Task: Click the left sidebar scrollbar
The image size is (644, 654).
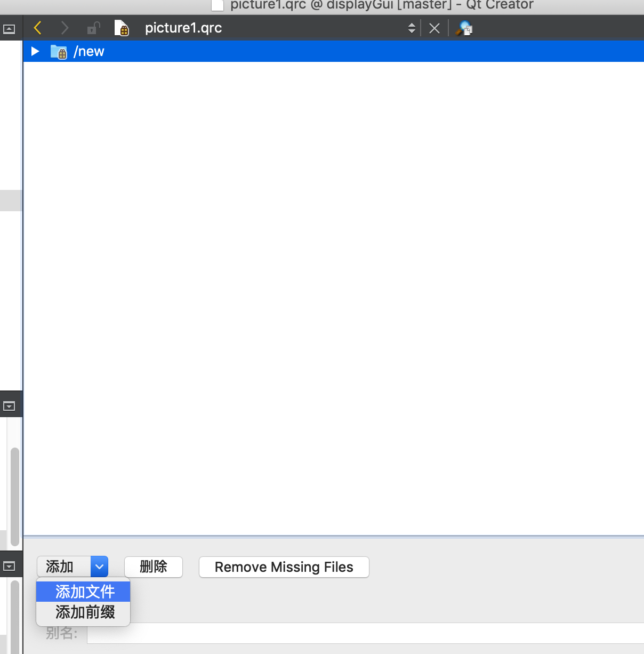Action: [15, 496]
